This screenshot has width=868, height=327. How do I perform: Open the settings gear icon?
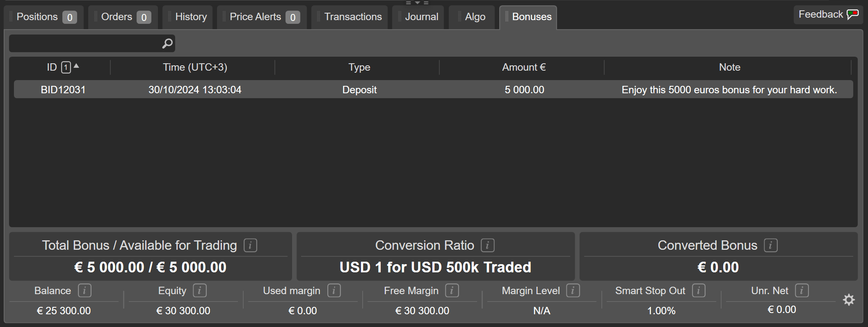click(x=849, y=300)
